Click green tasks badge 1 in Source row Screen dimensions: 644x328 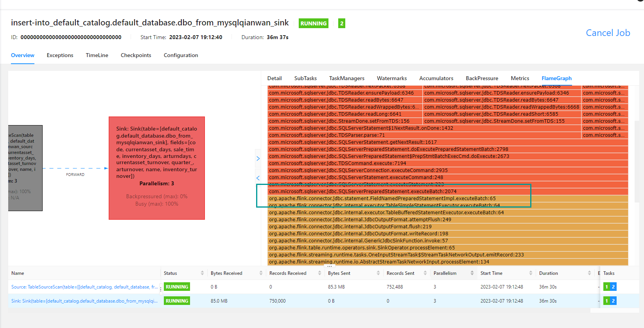pos(606,287)
